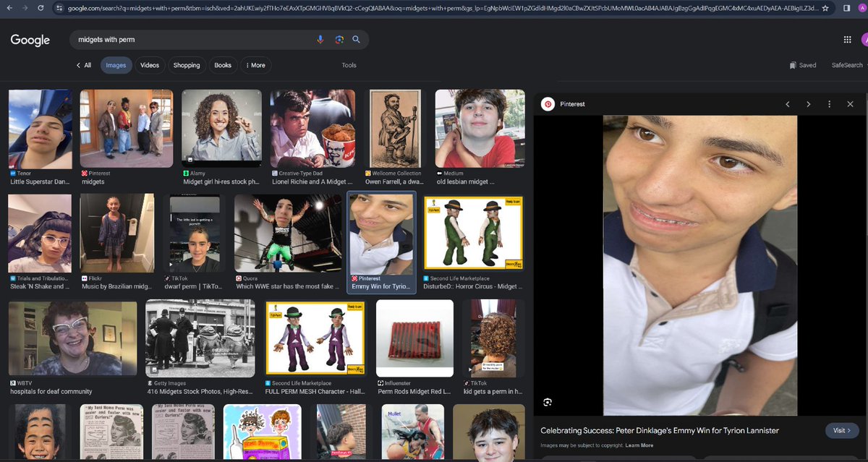Open preview panel three-dot menu

coord(830,104)
